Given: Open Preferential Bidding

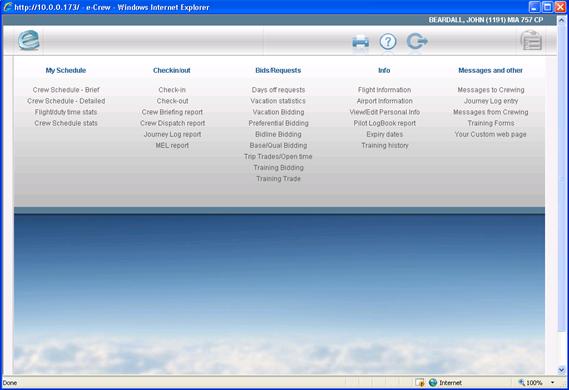Looking at the screenshot, I should coord(278,123).
